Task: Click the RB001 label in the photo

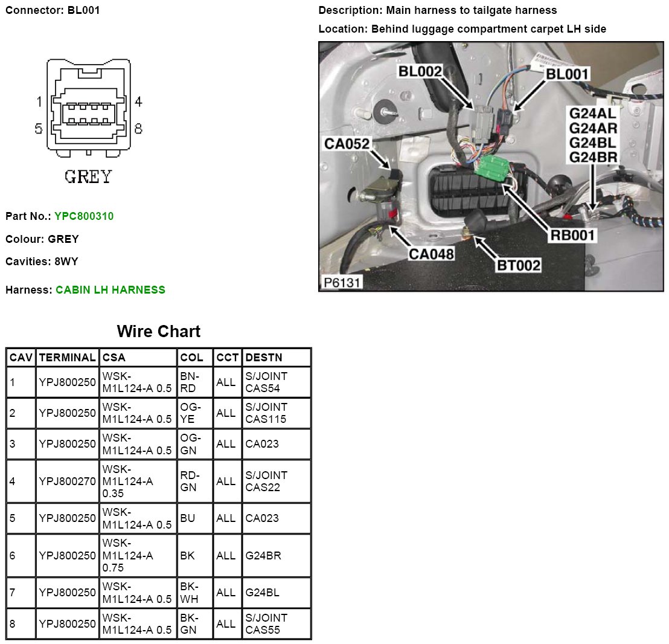Action: (x=572, y=235)
